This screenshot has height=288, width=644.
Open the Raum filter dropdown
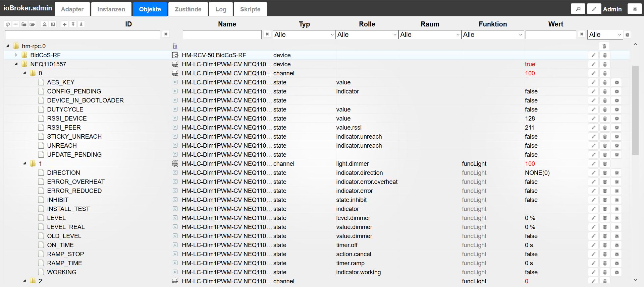click(430, 34)
